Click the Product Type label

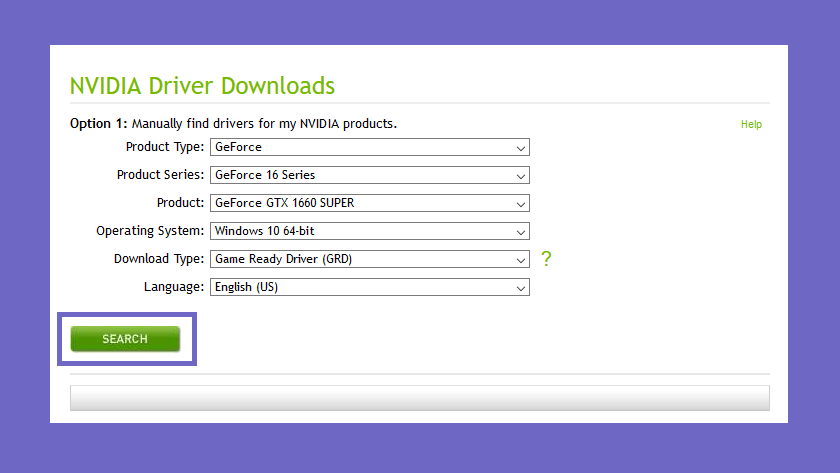point(165,147)
